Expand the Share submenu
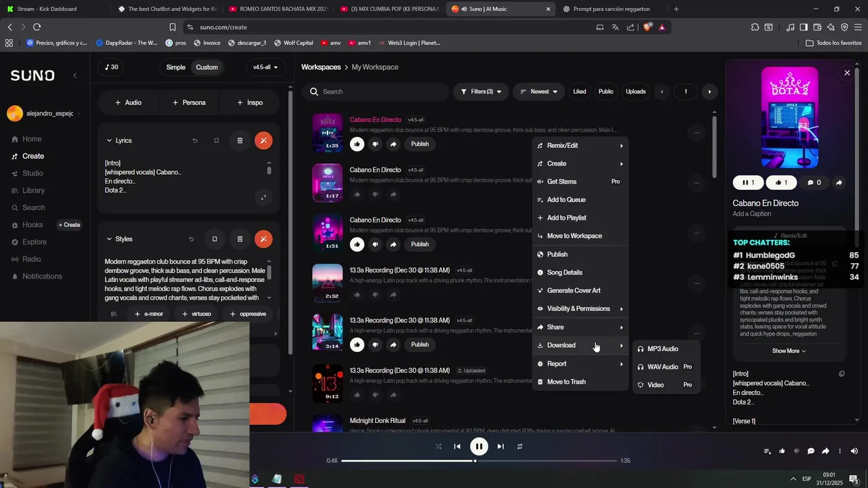 coord(580,327)
